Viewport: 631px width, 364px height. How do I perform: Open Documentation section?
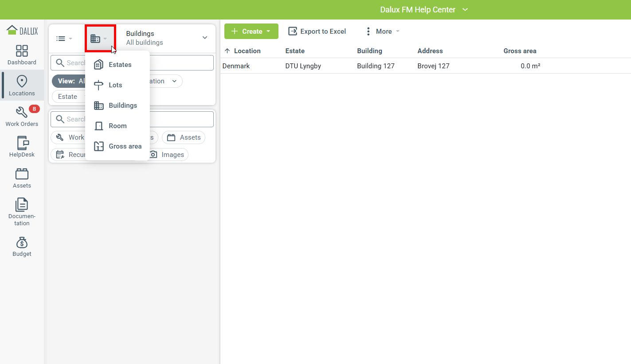(x=22, y=211)
